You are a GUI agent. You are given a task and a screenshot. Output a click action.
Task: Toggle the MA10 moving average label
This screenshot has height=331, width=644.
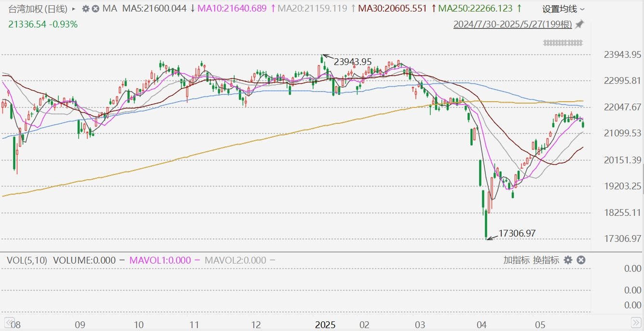coord(233,9)
